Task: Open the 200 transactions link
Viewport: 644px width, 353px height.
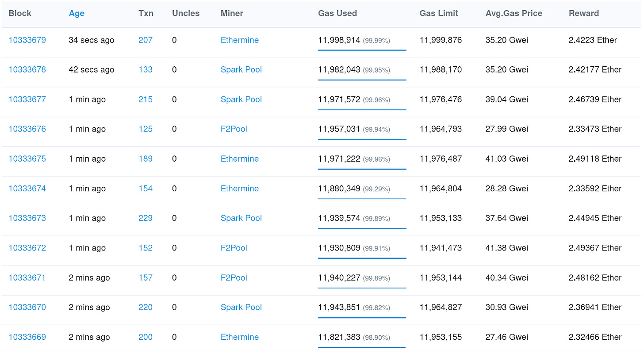Action: (145, 337)
